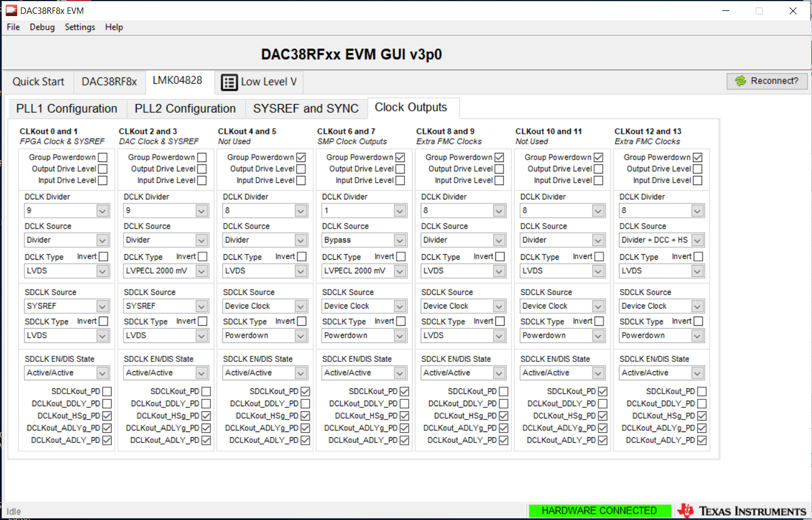Expand SDCLK Type dropdown for CLKout 8 and 9
812x520 pixels.
click(463, 336)
